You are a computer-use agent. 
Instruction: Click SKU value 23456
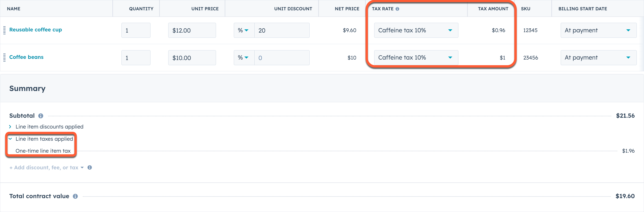coord(531,58)
